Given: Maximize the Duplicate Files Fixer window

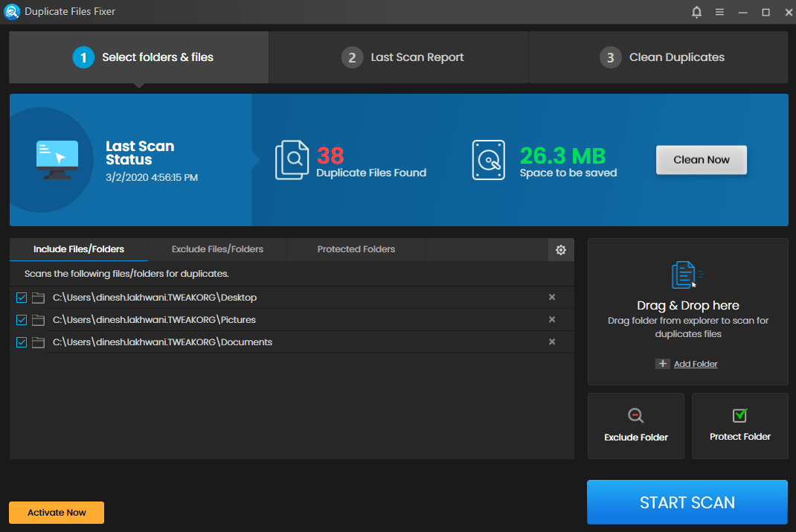Looking at the screenshot, I should pyautogui.click(x=766, y=12).
